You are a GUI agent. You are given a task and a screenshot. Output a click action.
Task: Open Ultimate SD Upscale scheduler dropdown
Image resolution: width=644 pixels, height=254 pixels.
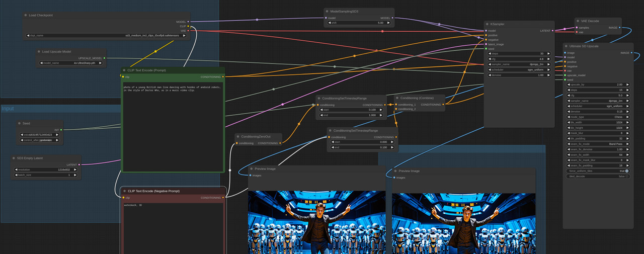coord(598,106)
